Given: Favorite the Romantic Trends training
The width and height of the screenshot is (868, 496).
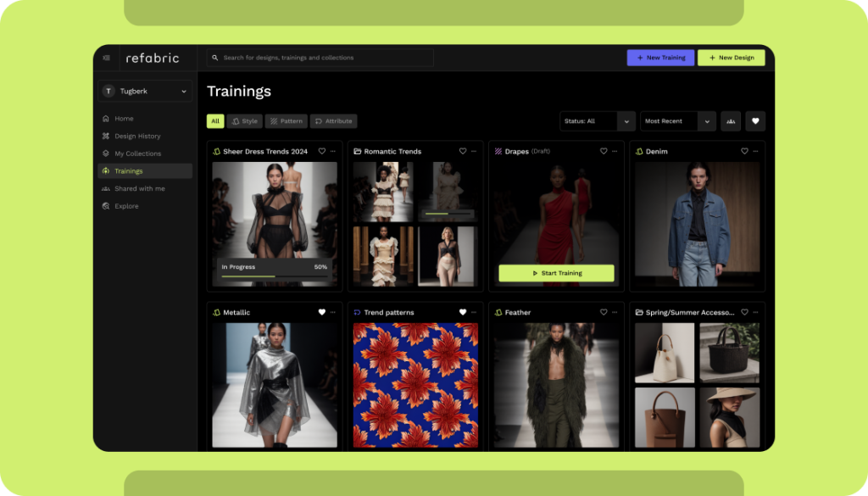Looking at the screenshot, I should (463, 151).
